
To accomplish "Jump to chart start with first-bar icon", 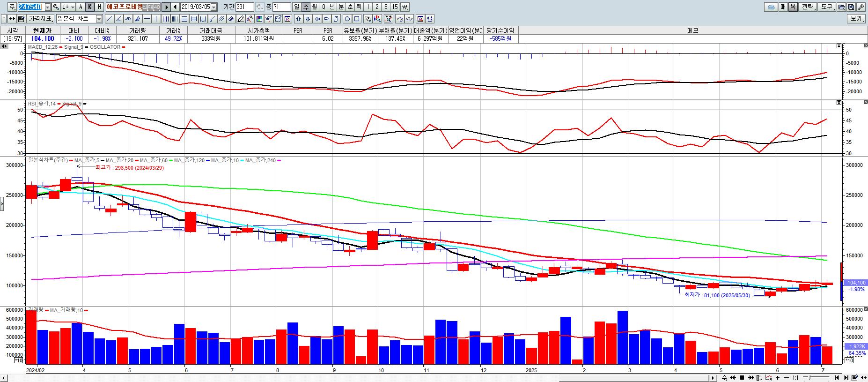I will (x=837, y=378).
